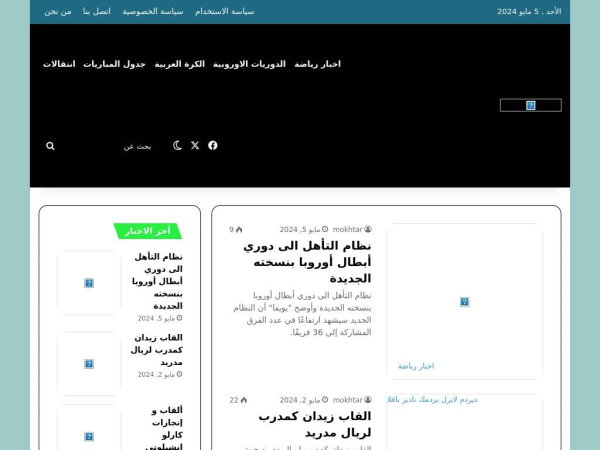Click the site logo image in the header
600x450 pixels.
pos(530,105)
